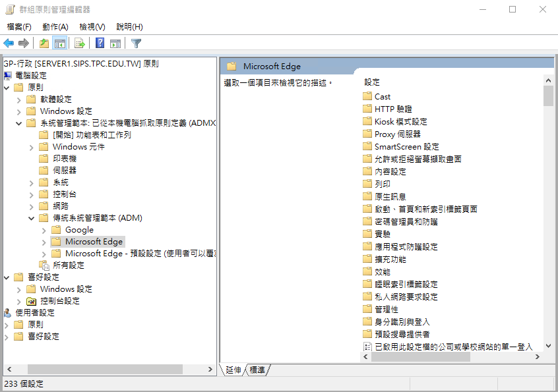Collapse the 系統管理範本 tree node
The height and width of the screenshot is (392, 558).
pos(19,123)
